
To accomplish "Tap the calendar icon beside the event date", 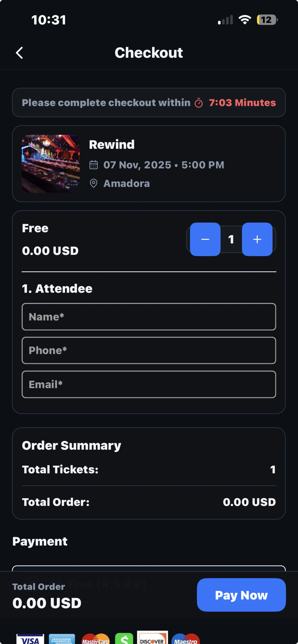I will tap(94, 165).
